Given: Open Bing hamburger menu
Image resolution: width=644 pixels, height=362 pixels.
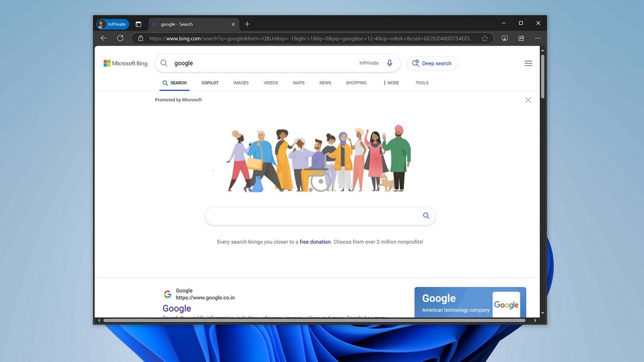Looking at the screenshot, I should tap(529, 63).
